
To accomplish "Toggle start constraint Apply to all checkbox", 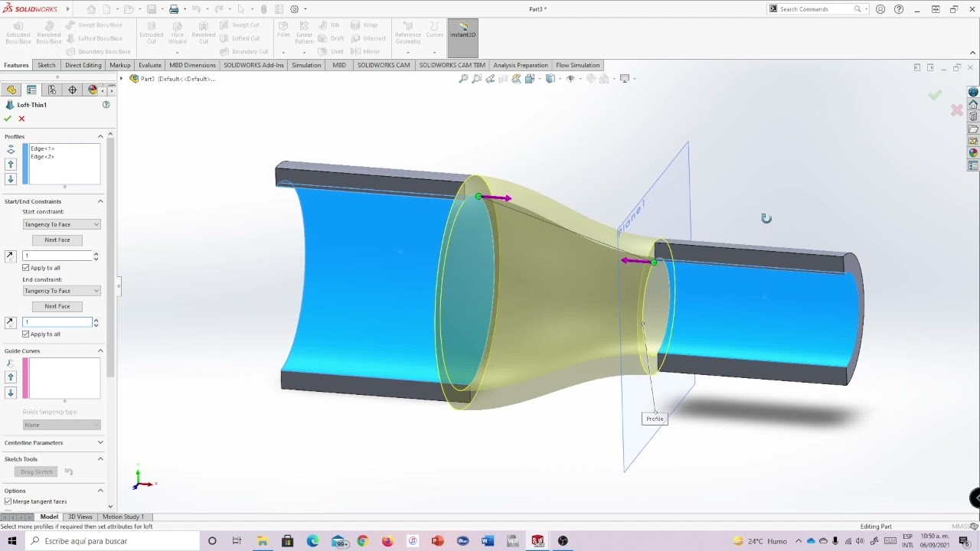I will coord(26,268).
